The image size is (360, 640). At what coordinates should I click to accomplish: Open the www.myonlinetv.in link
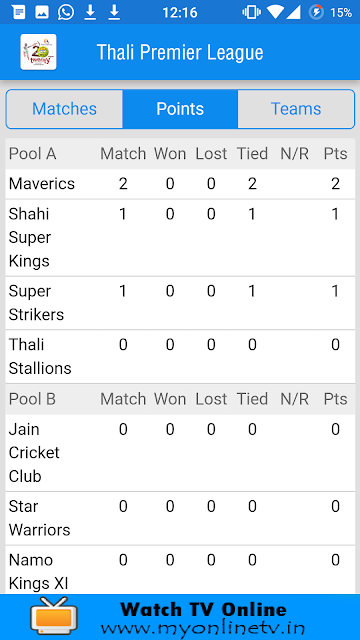203,627
